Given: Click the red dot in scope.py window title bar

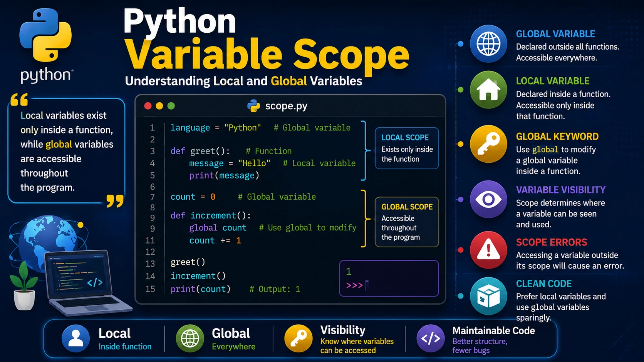Looking at the screenshot, I should [x=148, y=106].
